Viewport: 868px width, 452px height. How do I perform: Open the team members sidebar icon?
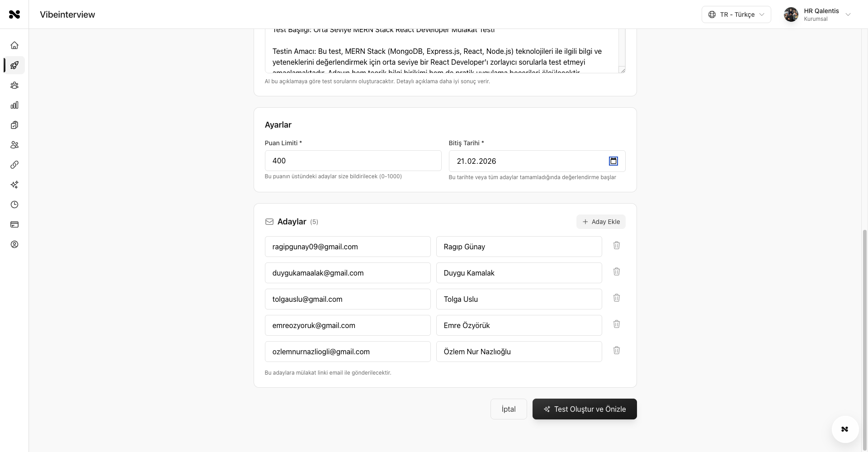pos(14,85)
